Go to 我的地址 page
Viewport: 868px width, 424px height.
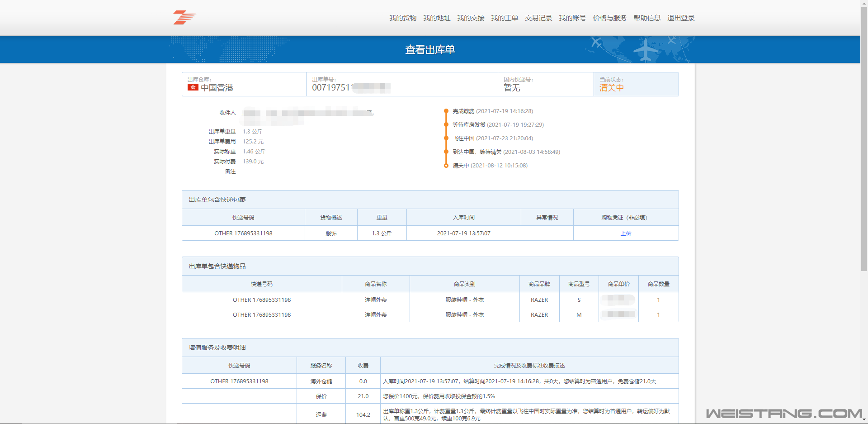tap(436, 18)
